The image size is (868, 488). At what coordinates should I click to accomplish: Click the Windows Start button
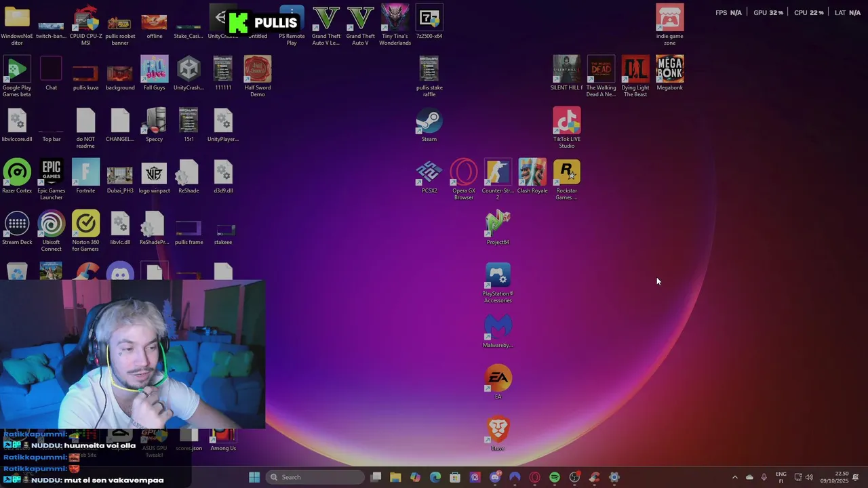(x=254, y=477)
